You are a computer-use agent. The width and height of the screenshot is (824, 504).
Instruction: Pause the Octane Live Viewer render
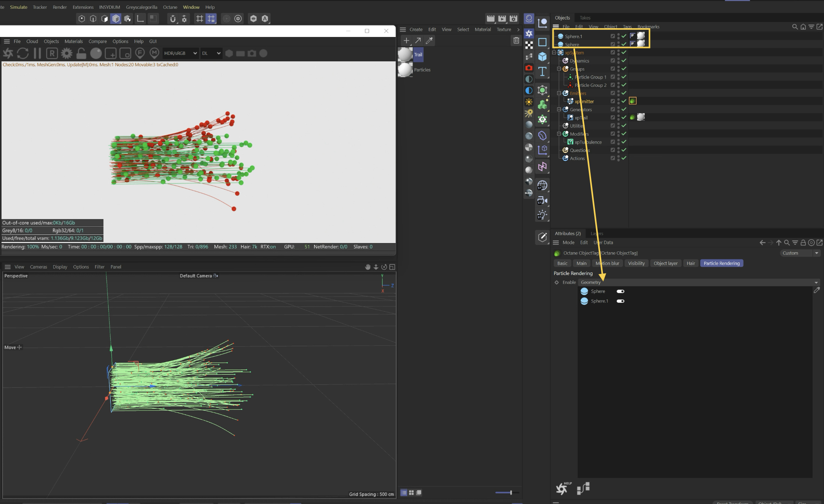pyautogui.click(x=37, y=53)
